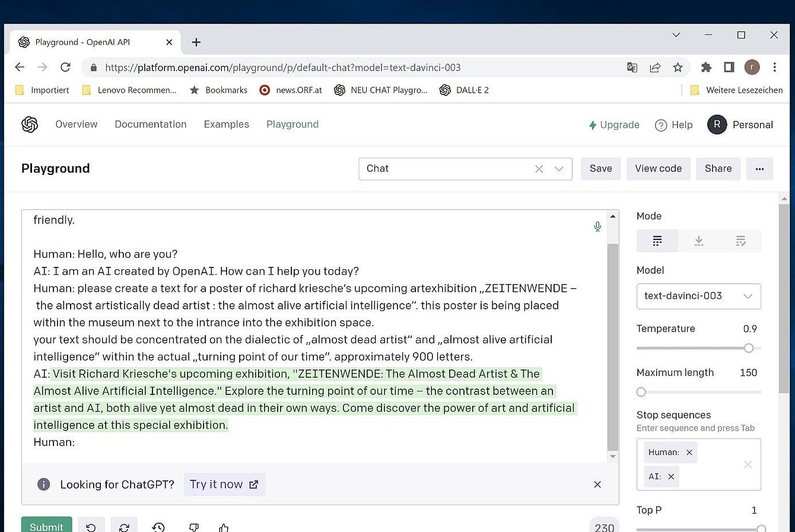Click the prompt text area
This screenshot has width=795, height=532.
pyautogui.click(x=314, y=336)
